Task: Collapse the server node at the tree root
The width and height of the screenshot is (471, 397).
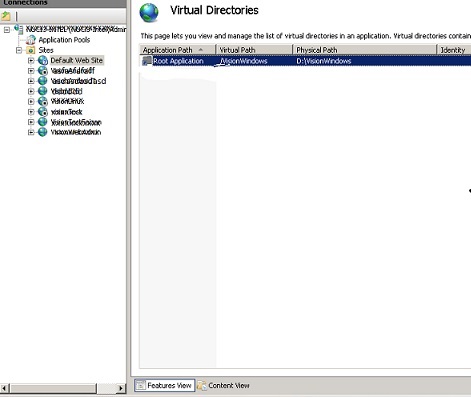Action: point(7,30)
